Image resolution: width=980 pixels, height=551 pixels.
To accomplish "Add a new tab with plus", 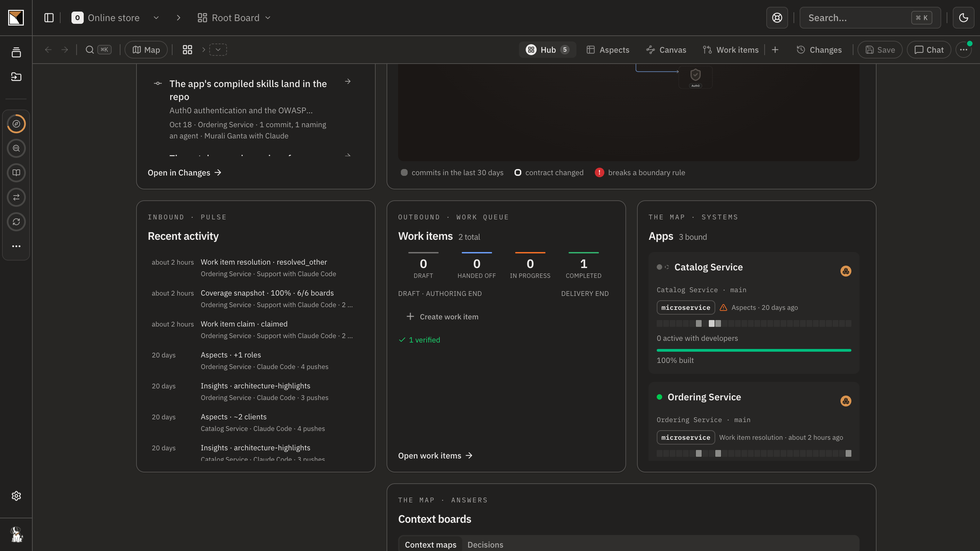I will click(x=775, y=50).
